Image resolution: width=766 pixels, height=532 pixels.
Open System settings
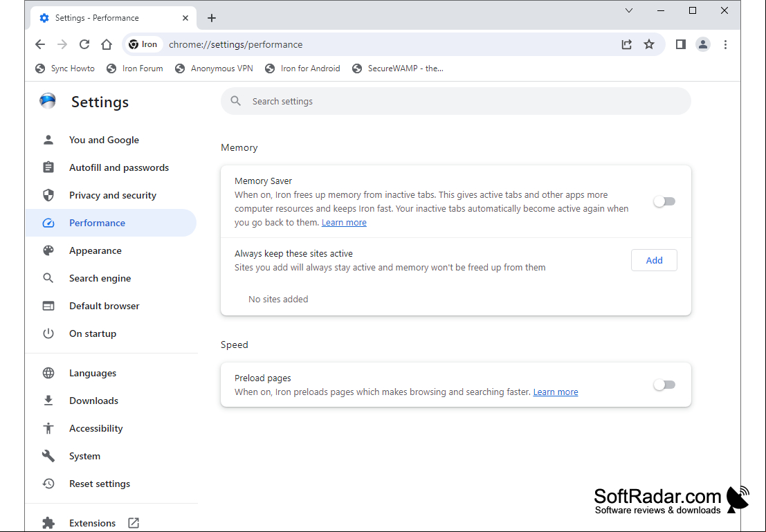[x=111, y=457]
